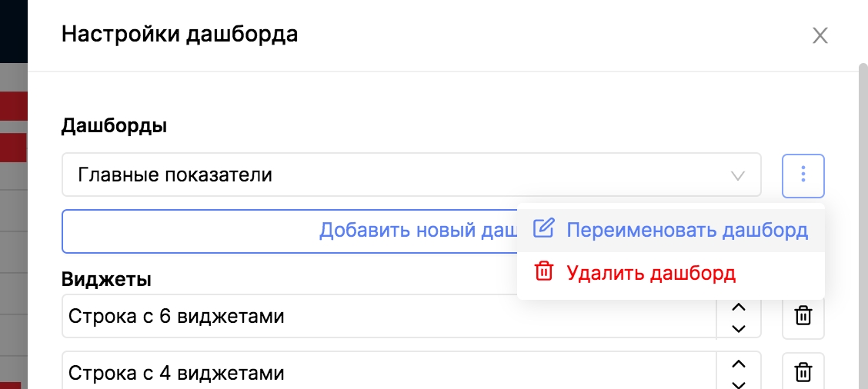The image size is (868, 389).
Task: Click the pencil icon beside Переименовать дашборд
Action: tap(543, 229)
